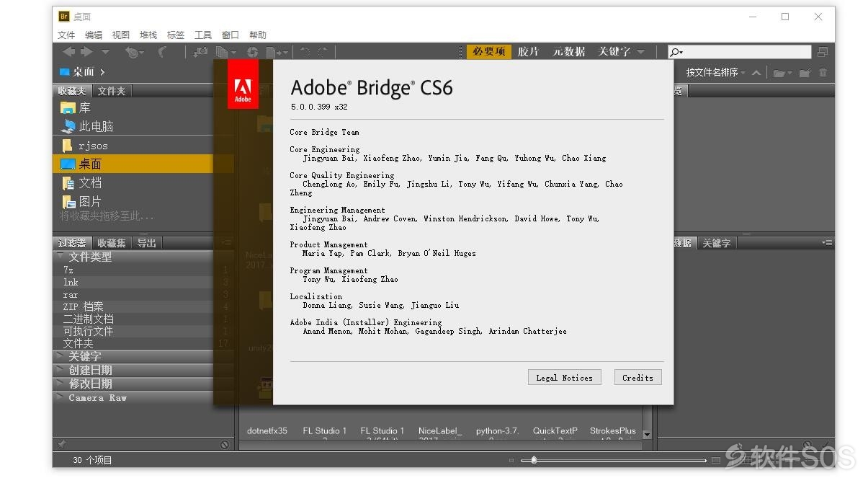Screen dimensions: 868x478
Task: Open the search magnifier options dropdown
Action: [x=676, y=52]
